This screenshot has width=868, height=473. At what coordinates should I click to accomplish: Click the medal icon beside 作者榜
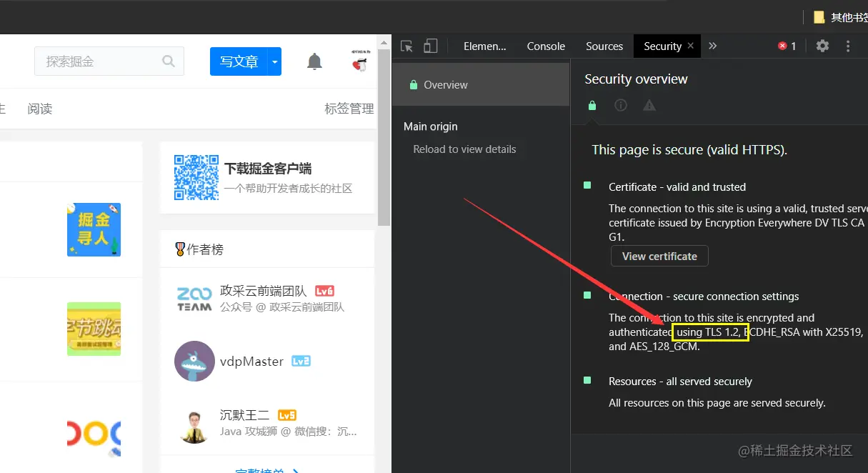(180, 249)
